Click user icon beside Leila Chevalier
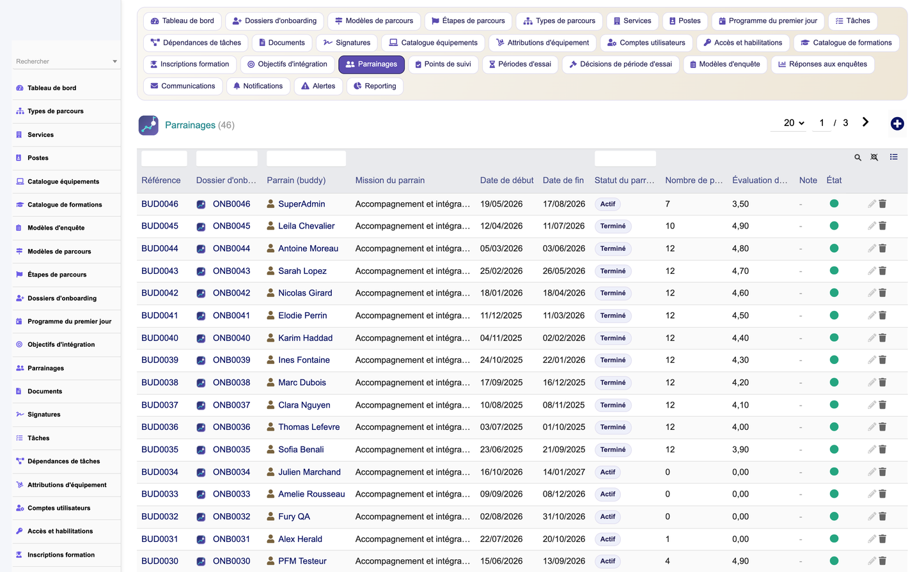 coord(270,226)
